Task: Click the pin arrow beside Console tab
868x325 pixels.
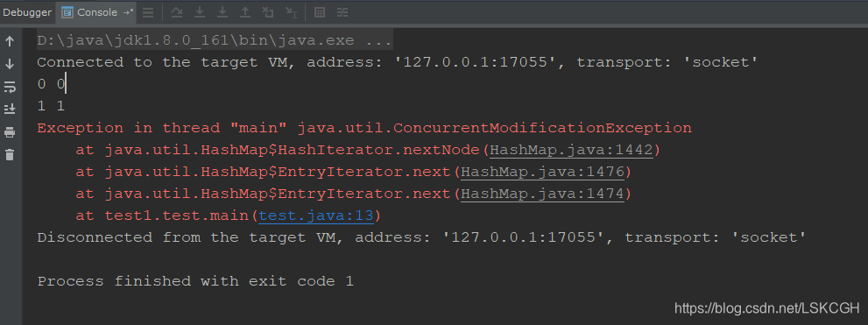Action: point(129,12)
